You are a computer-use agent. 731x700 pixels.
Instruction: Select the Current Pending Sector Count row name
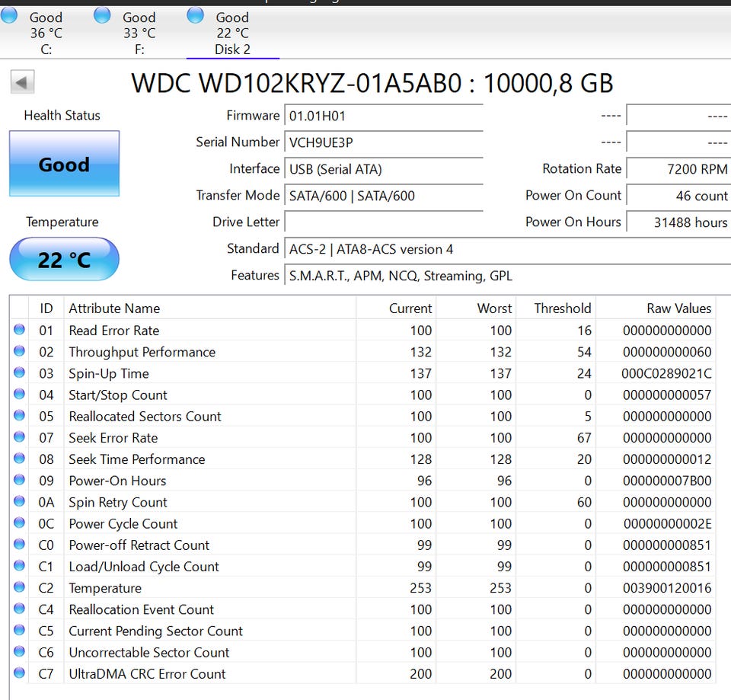(x=155, y=631)
